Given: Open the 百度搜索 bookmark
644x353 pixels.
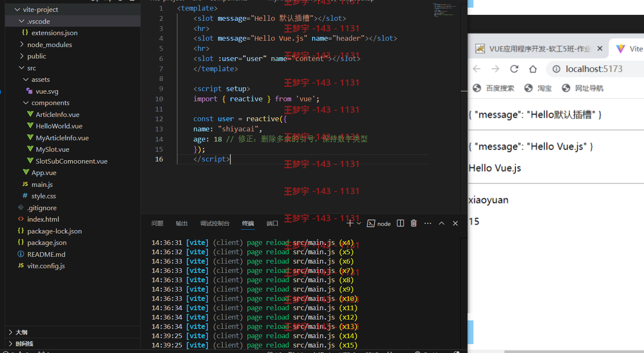Looking at the screenshot, I should click(x=493, y=88).
